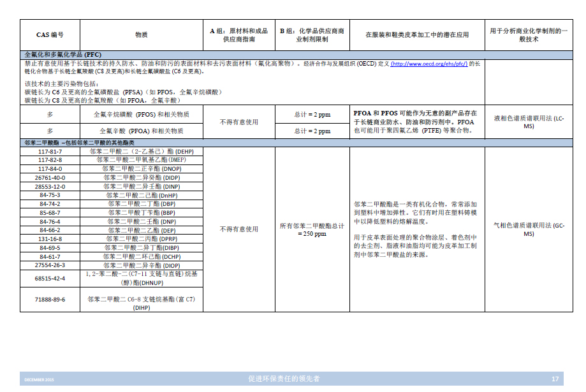Open the OECD website hyperlink
Screen dimensions: 586x392
click(x=429, y=64)
